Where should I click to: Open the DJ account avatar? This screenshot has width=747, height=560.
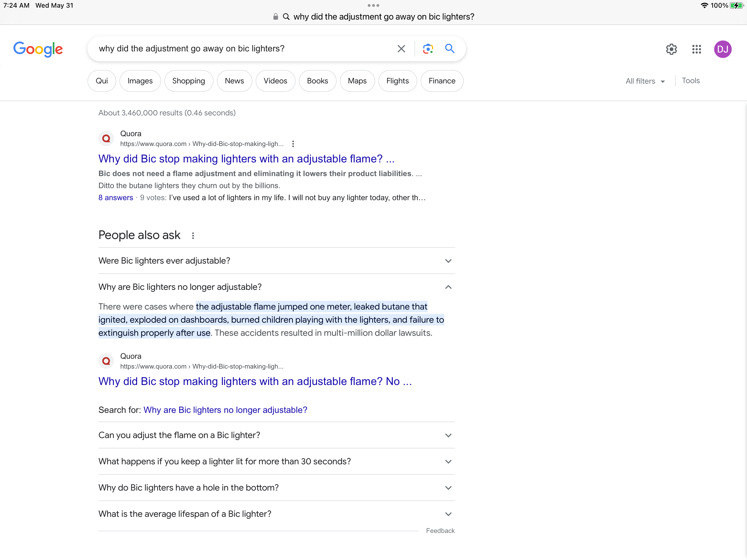[x=722, y=49]
